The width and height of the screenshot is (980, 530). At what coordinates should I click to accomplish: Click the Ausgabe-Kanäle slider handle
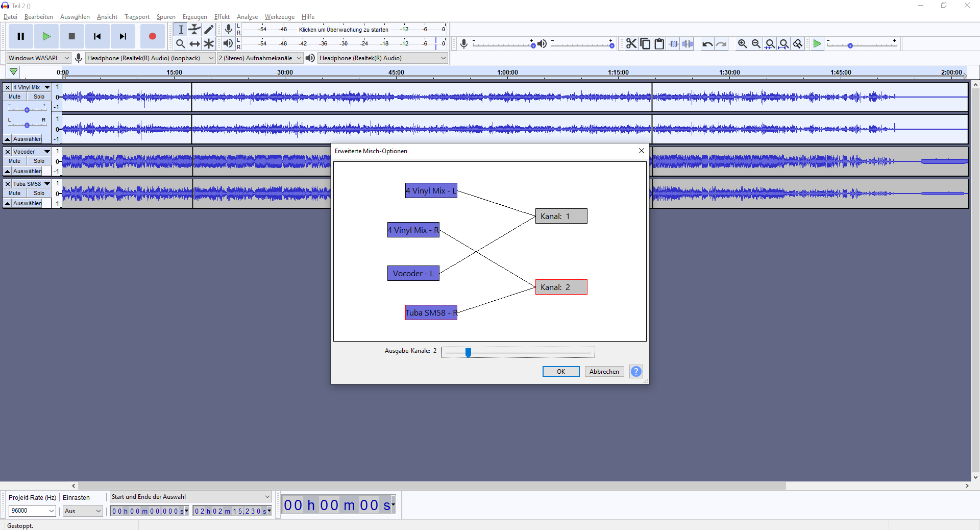pos(468,352)
